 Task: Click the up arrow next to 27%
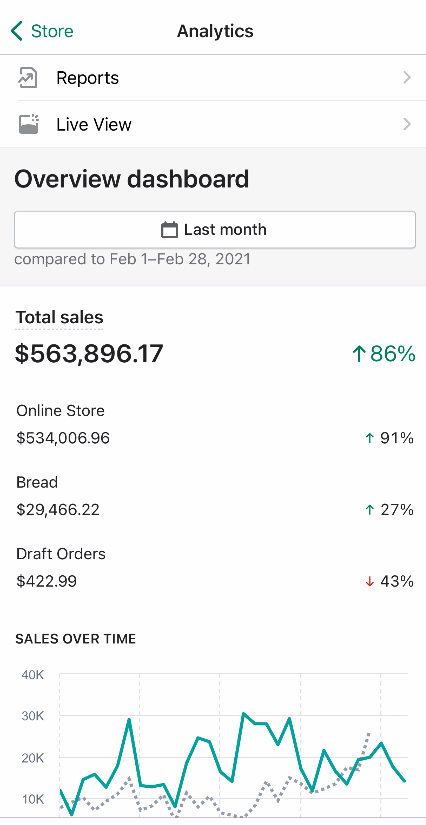point(370,509)
